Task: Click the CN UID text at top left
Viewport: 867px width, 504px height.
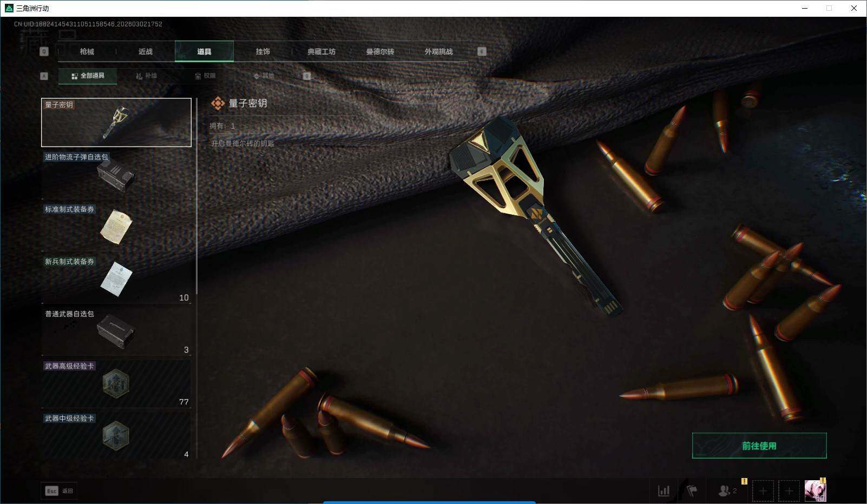Action: click(88, 24)
